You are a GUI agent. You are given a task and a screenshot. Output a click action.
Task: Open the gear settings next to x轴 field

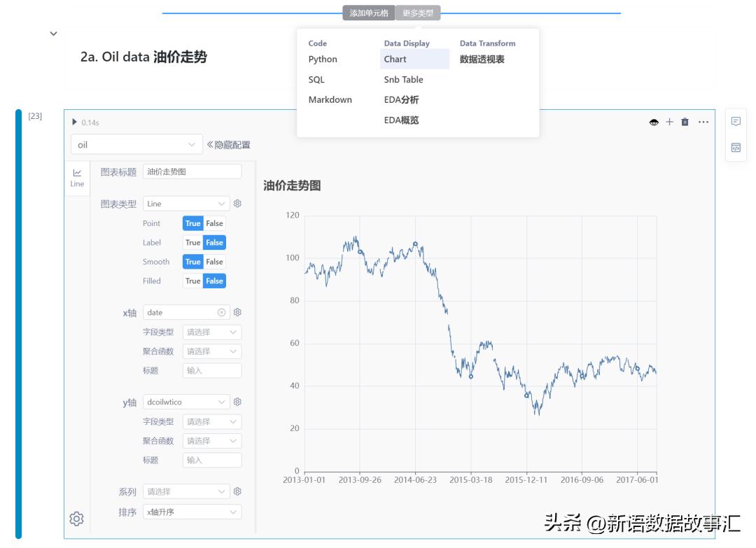pos(238,312)
